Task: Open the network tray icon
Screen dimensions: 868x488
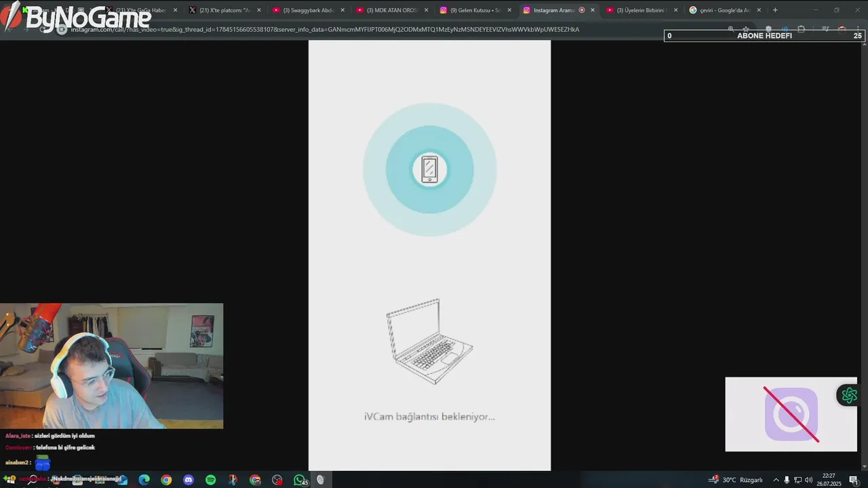Action: [797, 480]
